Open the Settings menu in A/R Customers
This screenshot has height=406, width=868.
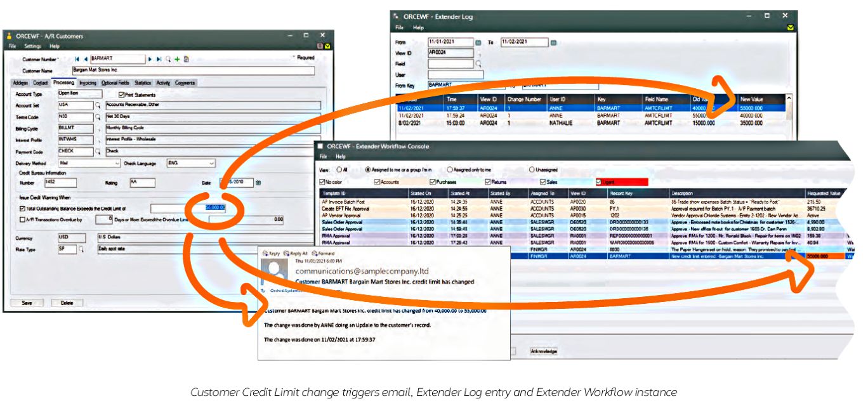coord(32,46)
